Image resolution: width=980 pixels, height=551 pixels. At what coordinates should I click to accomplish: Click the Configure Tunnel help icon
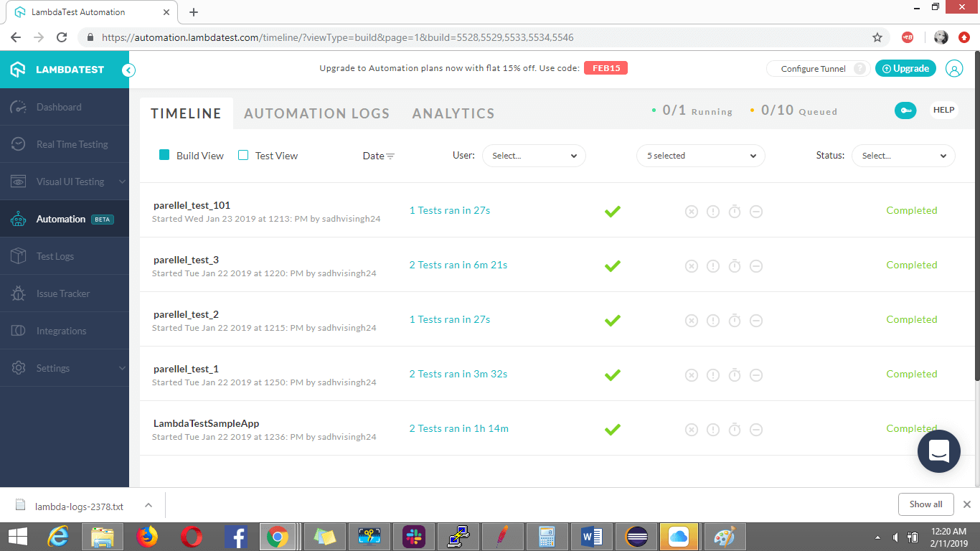pyautogui.click(x=859, y=69)
